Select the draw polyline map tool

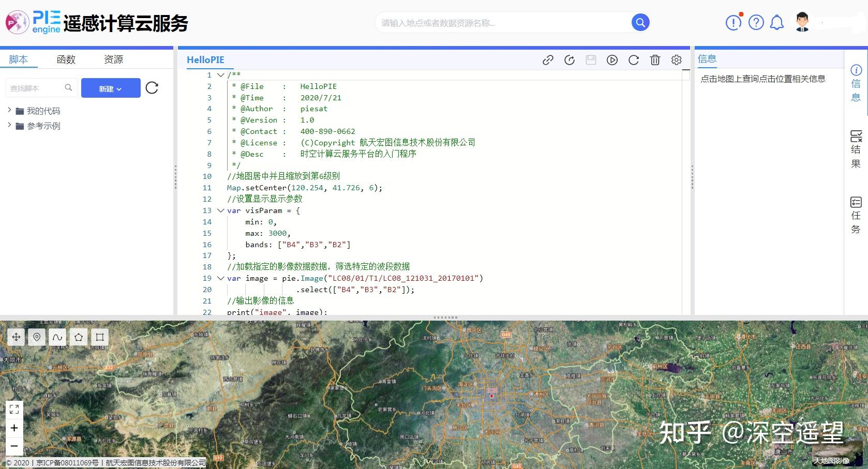click(57, 337)
